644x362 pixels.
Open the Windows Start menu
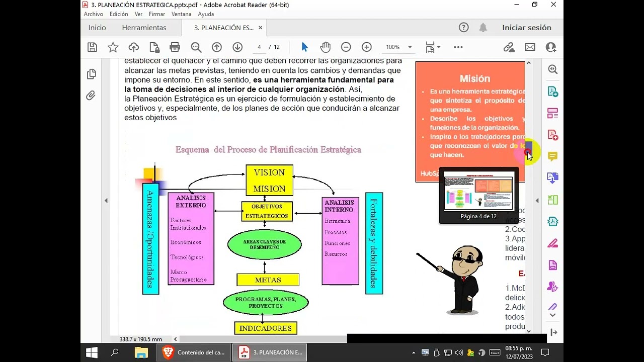[x=92, y=352]
